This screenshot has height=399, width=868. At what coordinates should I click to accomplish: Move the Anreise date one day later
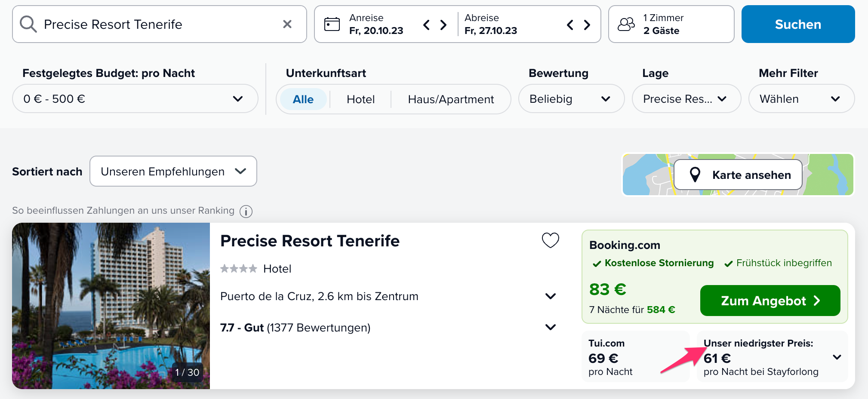click(x=443, y=25)
